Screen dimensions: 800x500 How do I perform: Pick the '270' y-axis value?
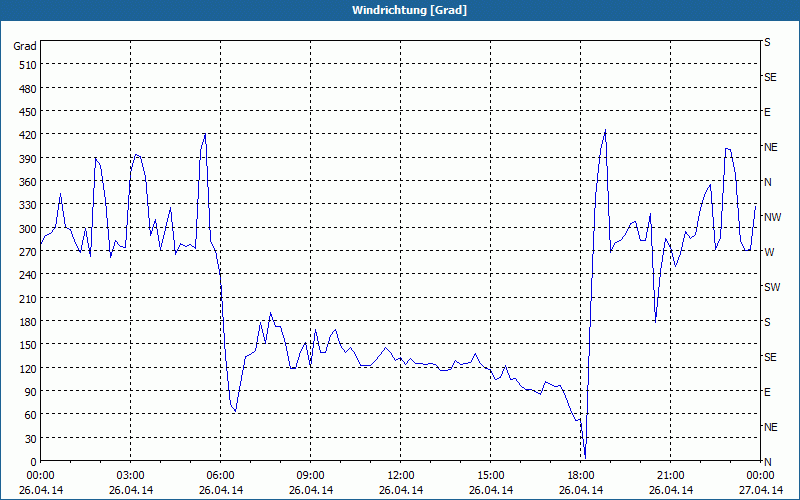28,252
